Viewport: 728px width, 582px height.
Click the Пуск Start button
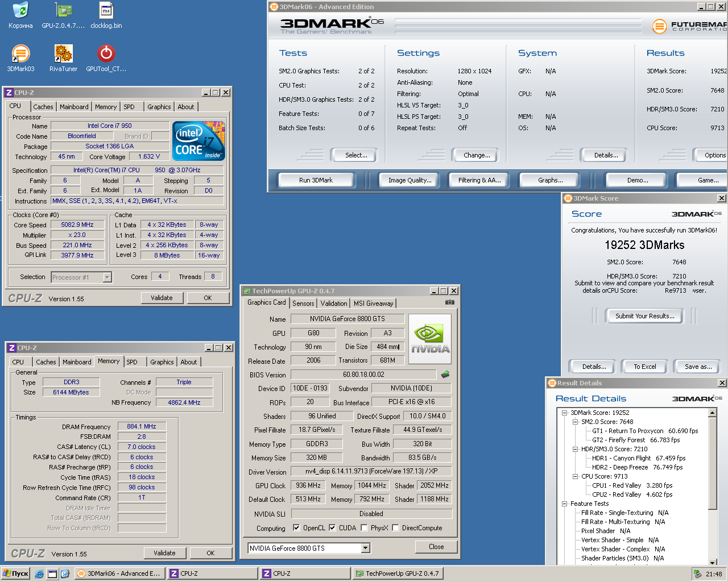pyautogui.click(x=15, y=573)
